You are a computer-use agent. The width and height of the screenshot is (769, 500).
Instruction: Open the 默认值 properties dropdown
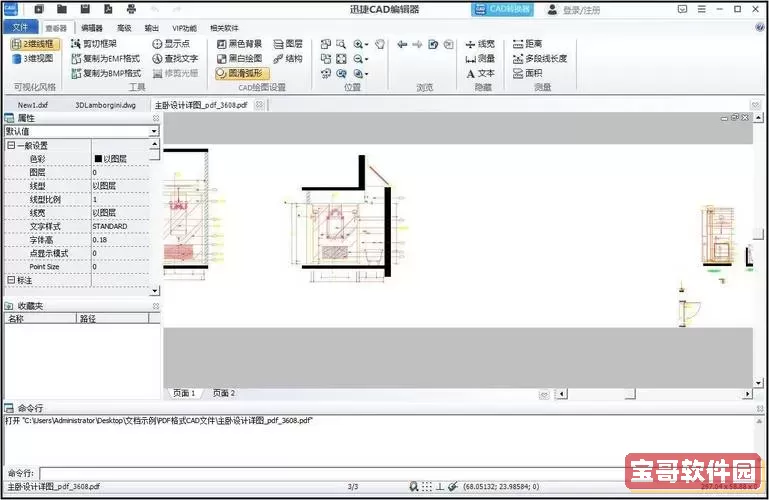(154, 131)
